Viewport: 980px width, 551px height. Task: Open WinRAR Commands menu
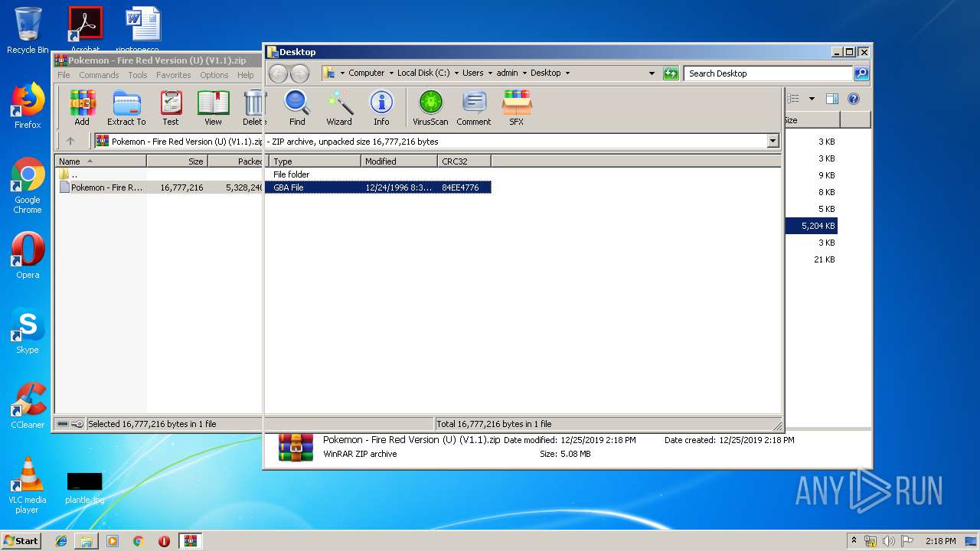point(99,75)
